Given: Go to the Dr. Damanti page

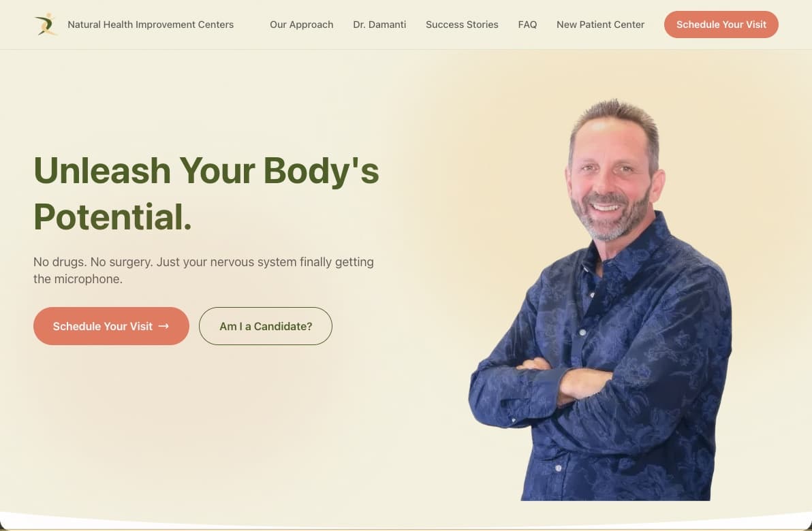Looking at the screenshot, I should coord(379,25).
